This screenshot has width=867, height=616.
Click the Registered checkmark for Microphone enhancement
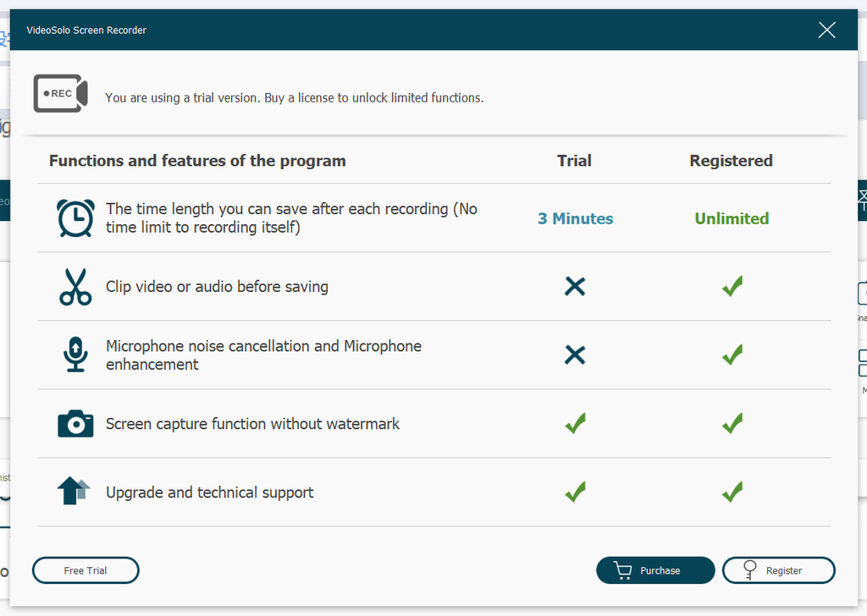click(x=732, y=355)
